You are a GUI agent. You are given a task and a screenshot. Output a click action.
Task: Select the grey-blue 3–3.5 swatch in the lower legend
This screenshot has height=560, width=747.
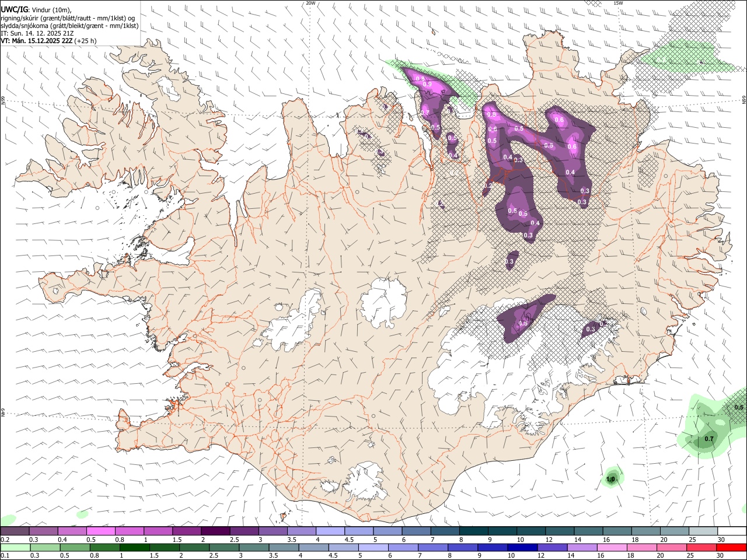pyautogui.click(x=253, y=547)
